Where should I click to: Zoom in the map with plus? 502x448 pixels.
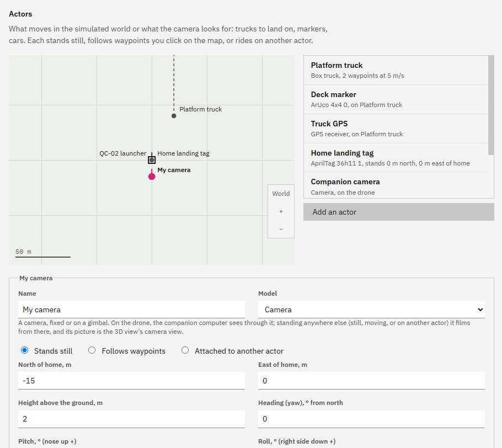point(281,212)
